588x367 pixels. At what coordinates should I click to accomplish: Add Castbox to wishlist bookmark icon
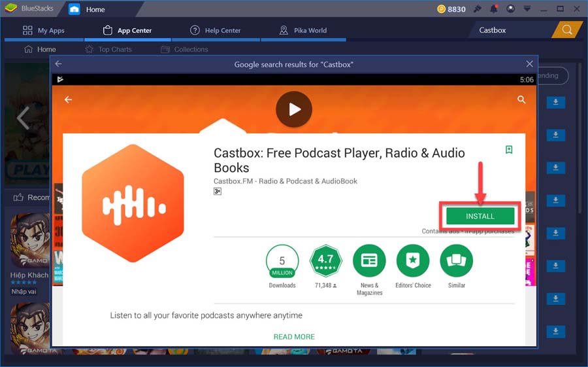pyautogui.click(x=509, y=150)
